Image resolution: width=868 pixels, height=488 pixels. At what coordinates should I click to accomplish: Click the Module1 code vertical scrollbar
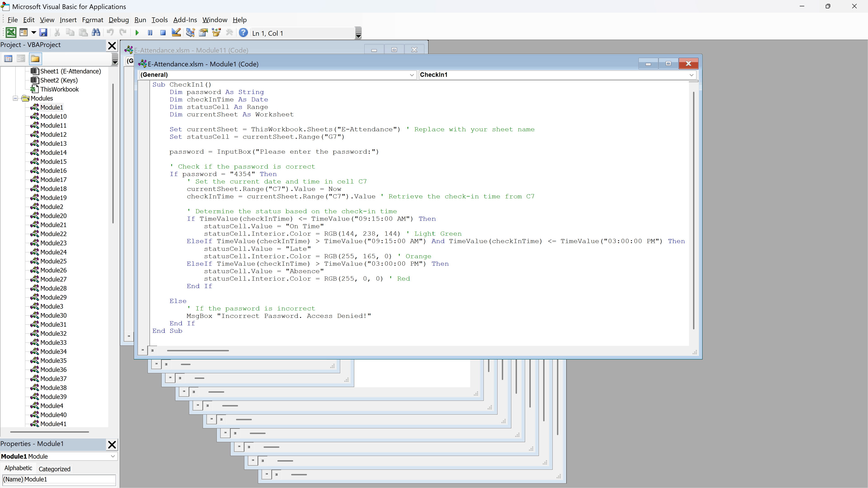click(693, 211)
